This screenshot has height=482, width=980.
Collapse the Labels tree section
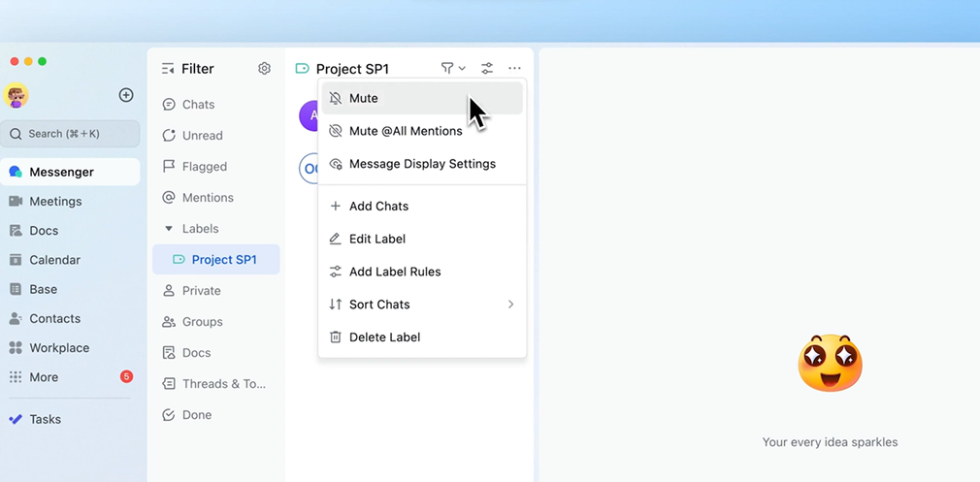tap(169, 229)
